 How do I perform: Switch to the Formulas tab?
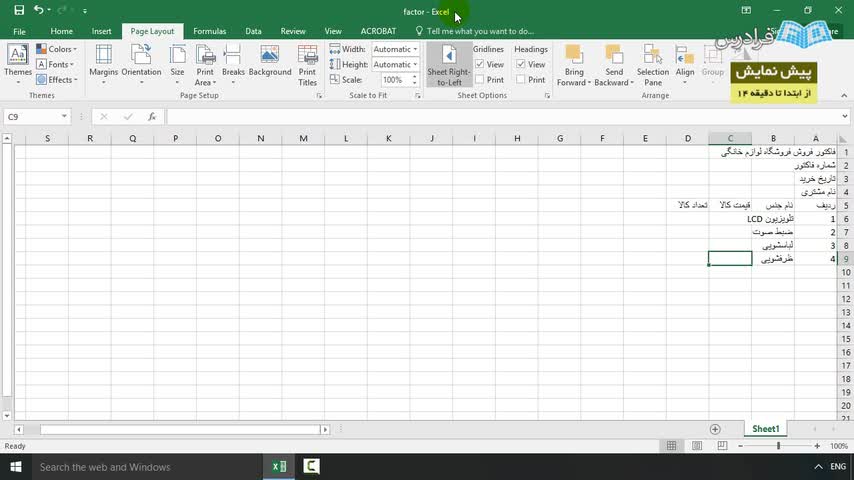click(210, 32)
